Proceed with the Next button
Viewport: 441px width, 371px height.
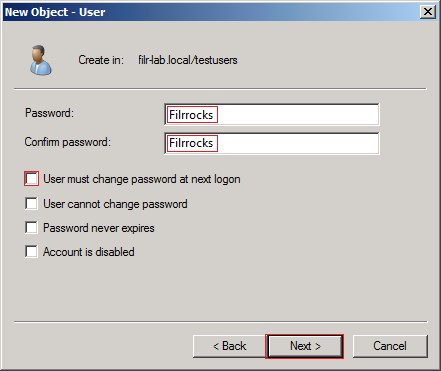tap(305, 346)
